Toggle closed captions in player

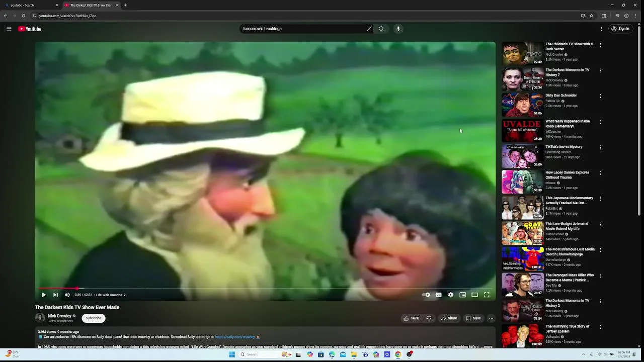click(x=439, y=295)
